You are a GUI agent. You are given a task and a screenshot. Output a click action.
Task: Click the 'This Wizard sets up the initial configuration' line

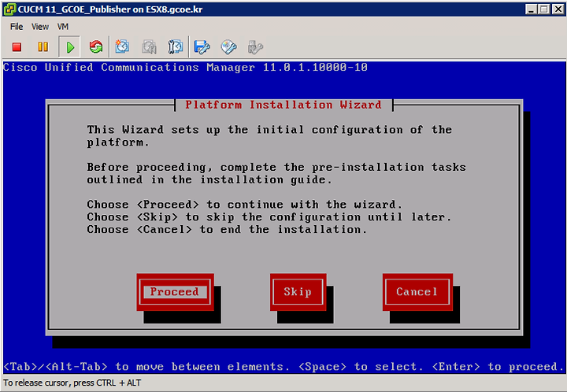(269, 130)
